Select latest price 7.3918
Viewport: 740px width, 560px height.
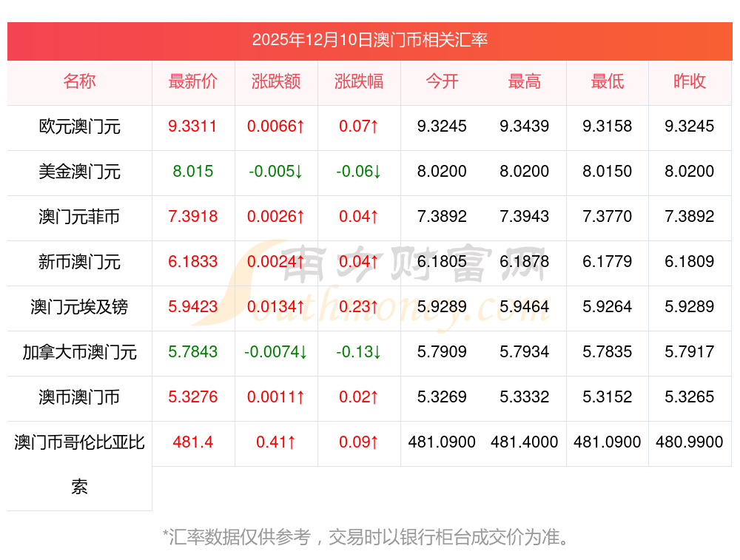coord(192,217)
